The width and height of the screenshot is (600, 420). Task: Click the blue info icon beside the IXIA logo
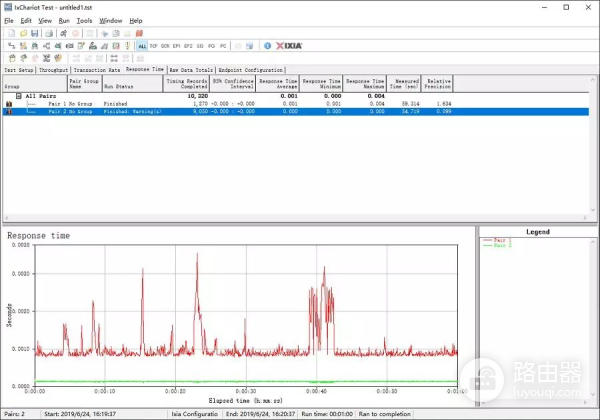point(267,46)
